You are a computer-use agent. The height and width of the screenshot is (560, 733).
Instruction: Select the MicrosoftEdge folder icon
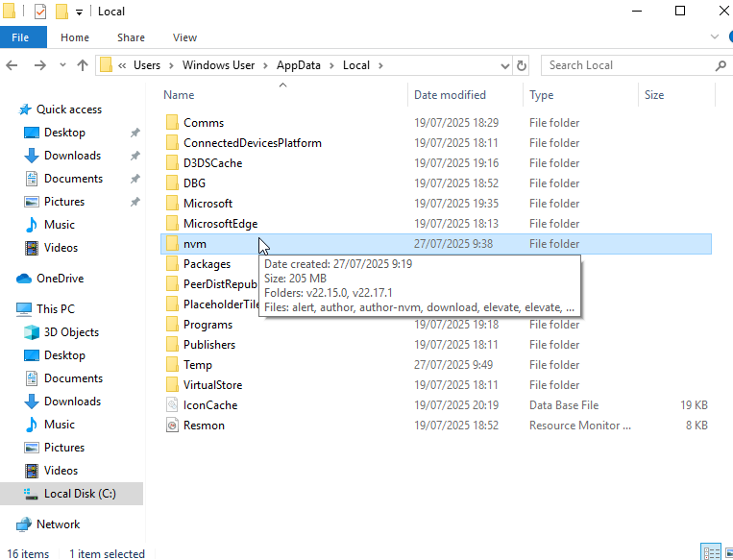pos(172,224)
